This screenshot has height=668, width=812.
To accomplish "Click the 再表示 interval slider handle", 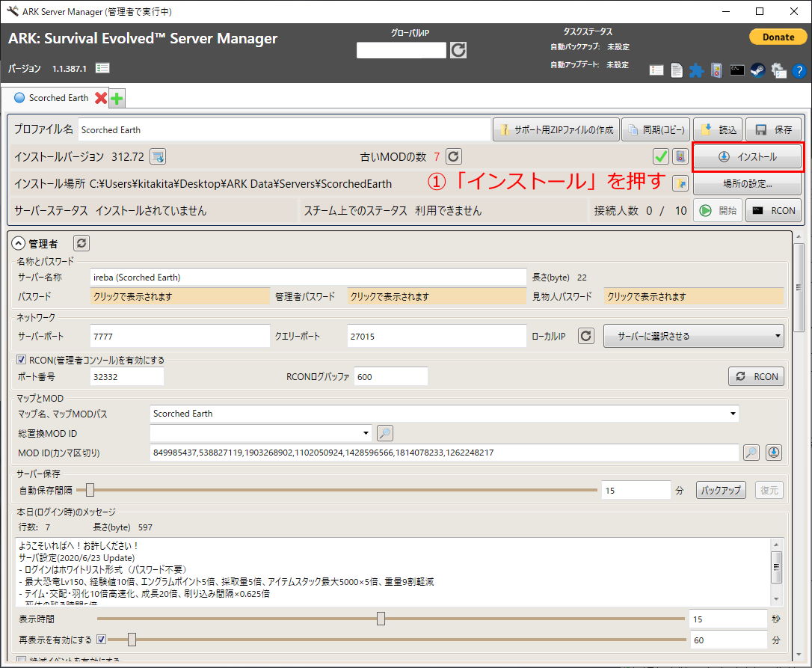I will tap(132, 640).
